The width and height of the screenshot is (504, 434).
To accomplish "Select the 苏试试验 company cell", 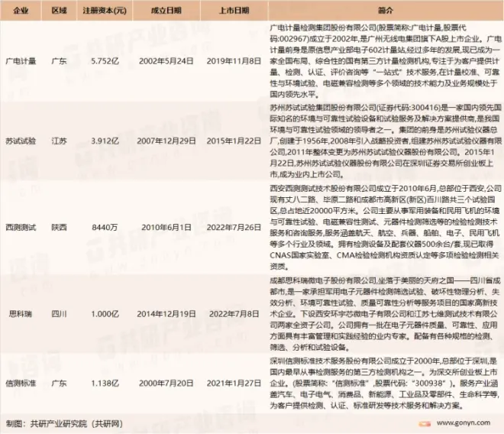I will 21,141.
